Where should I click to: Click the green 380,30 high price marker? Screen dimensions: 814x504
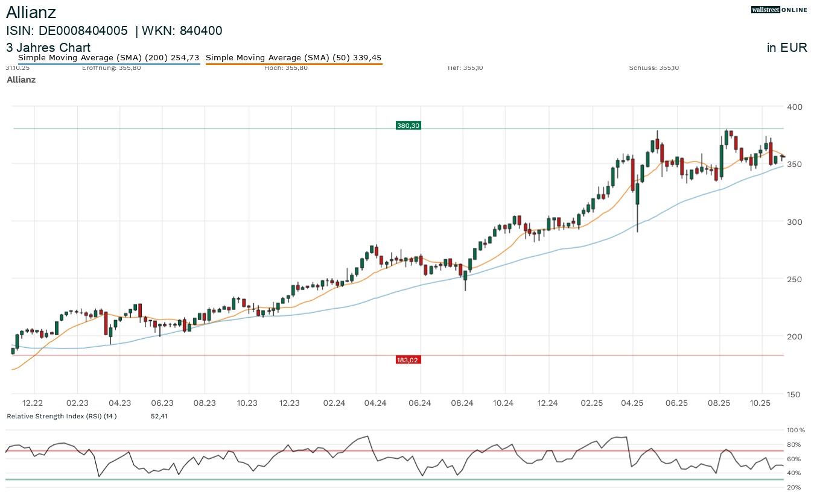click(x=408, y=125)
